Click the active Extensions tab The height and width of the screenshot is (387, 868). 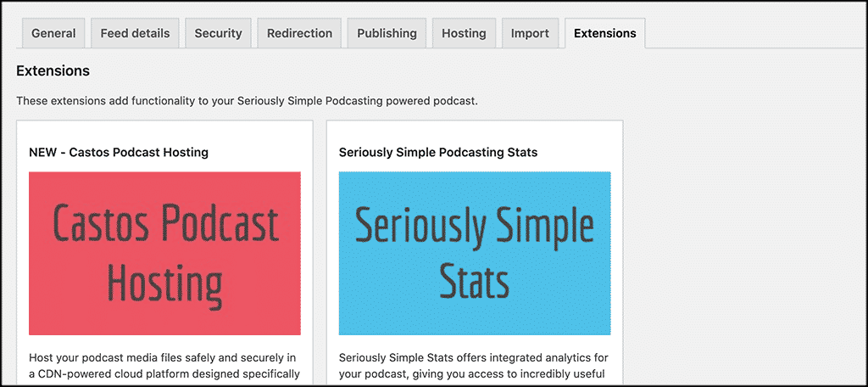tap(605, 33)
